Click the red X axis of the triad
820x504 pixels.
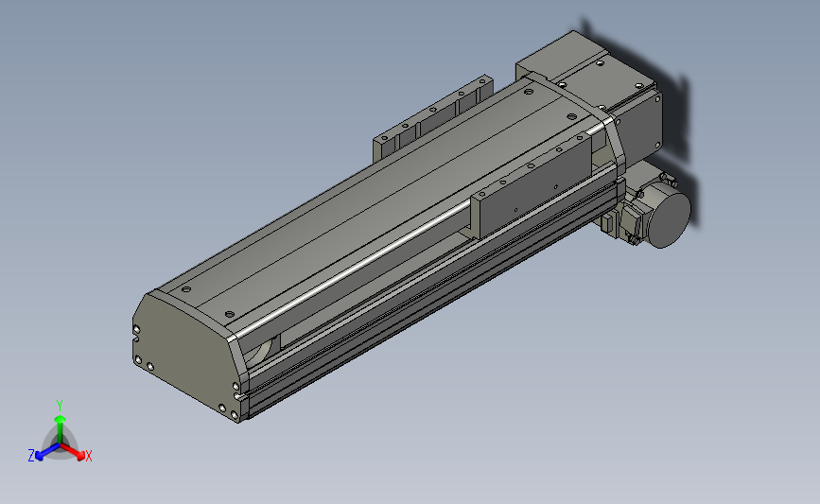click(x=73, y=452)
